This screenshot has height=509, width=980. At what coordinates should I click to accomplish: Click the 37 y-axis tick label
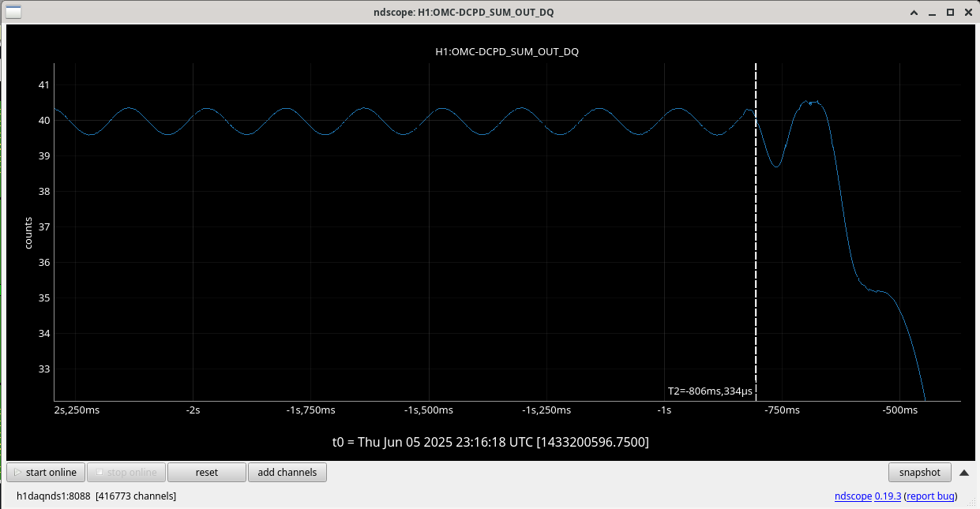coord(44,227)
